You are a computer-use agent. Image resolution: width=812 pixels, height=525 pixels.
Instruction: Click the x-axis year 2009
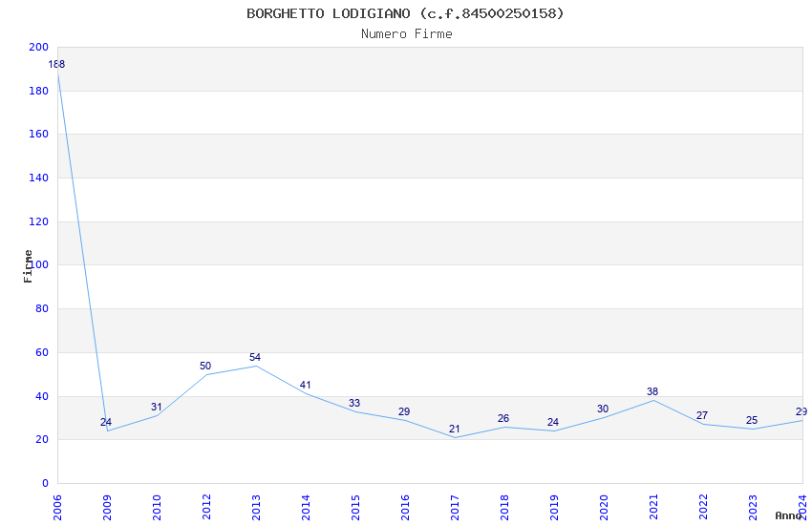point(107,508)
